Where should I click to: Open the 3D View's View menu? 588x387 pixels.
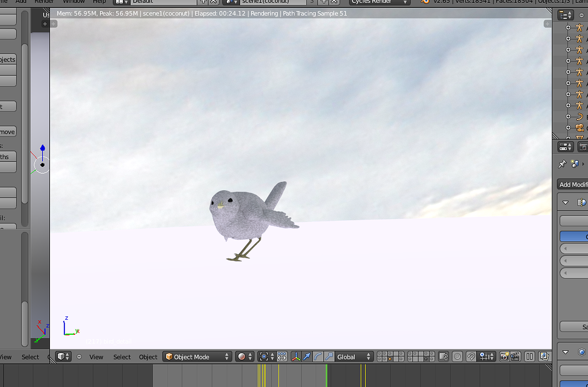tap(96, 357)
